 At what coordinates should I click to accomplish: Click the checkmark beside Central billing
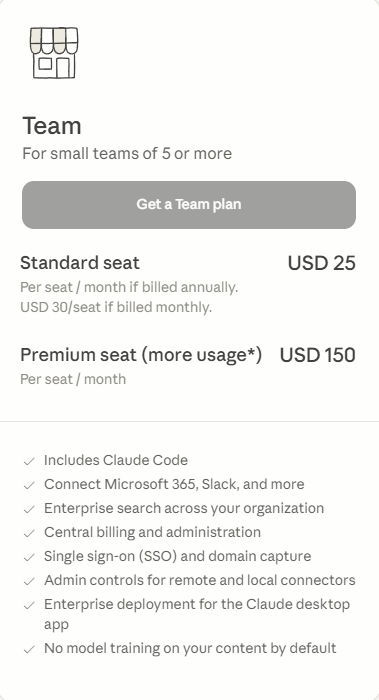pyautogui.click(x=29, y=533)
